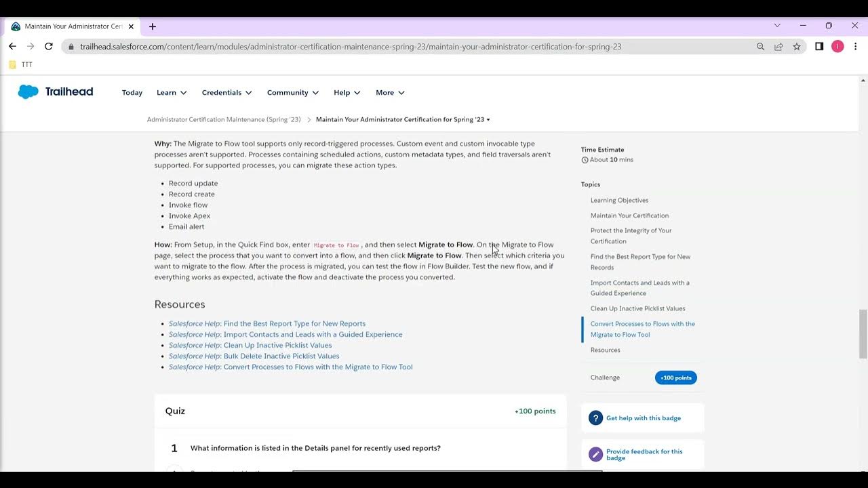Open the tab search chevron
Screen dimensions: 868x488
click(x=777, y=26)
